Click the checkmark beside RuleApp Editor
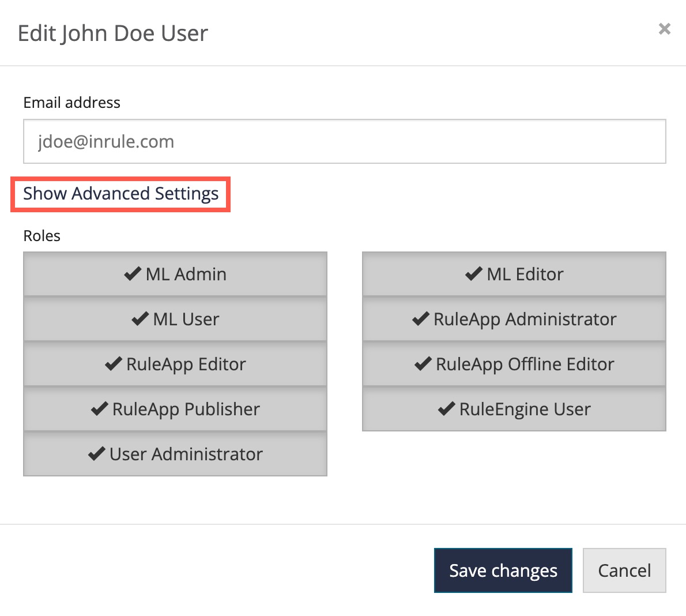Screen dimensions: 686x616 [114, 364]
